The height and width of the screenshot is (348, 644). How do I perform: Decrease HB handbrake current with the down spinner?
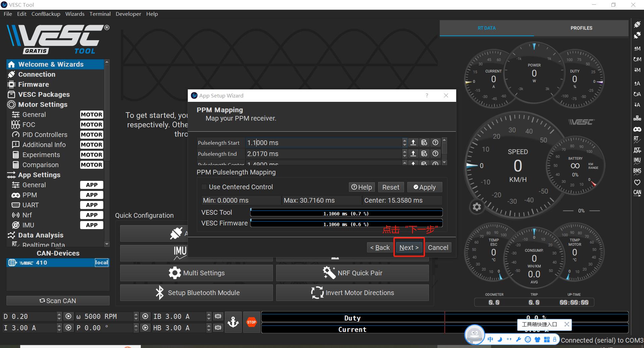[209, 330]
